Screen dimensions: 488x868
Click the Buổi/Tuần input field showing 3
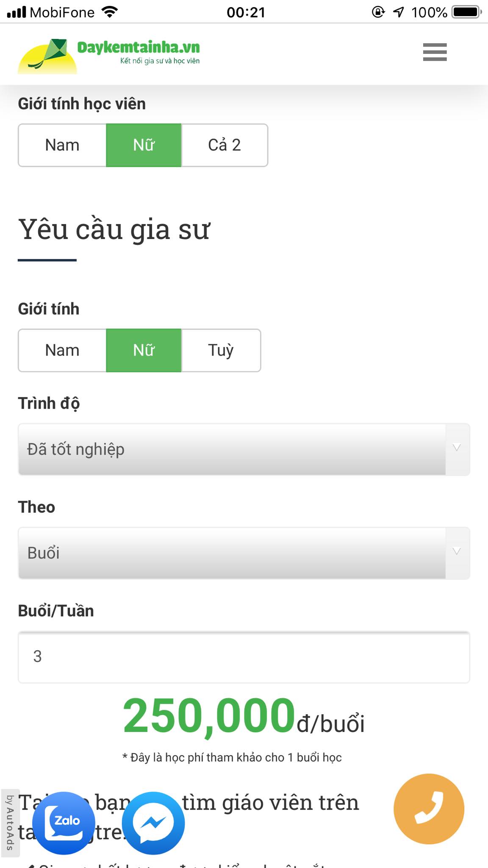(244, 659)
